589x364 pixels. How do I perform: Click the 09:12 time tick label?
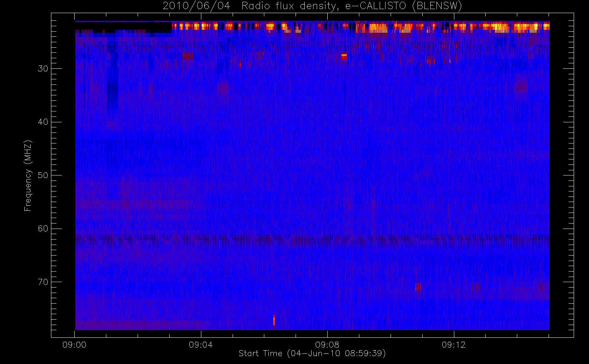[x=454, y=345]
